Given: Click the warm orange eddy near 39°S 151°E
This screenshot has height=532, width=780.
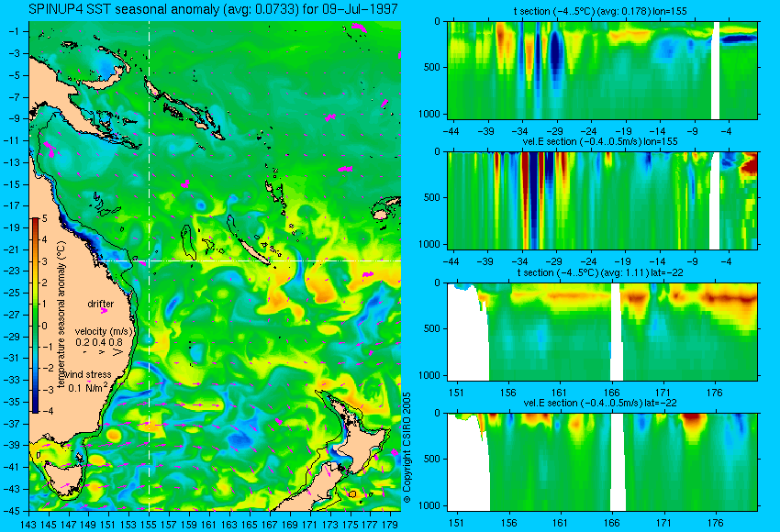Looking at the screenshot, I should coord(114,435).
